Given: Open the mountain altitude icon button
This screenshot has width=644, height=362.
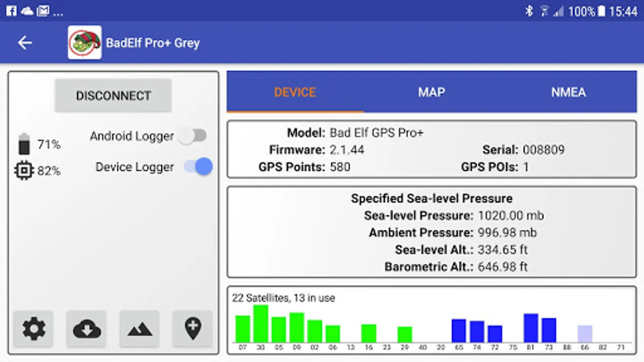Looking at the screenshot, I should (x=140, y=329).
